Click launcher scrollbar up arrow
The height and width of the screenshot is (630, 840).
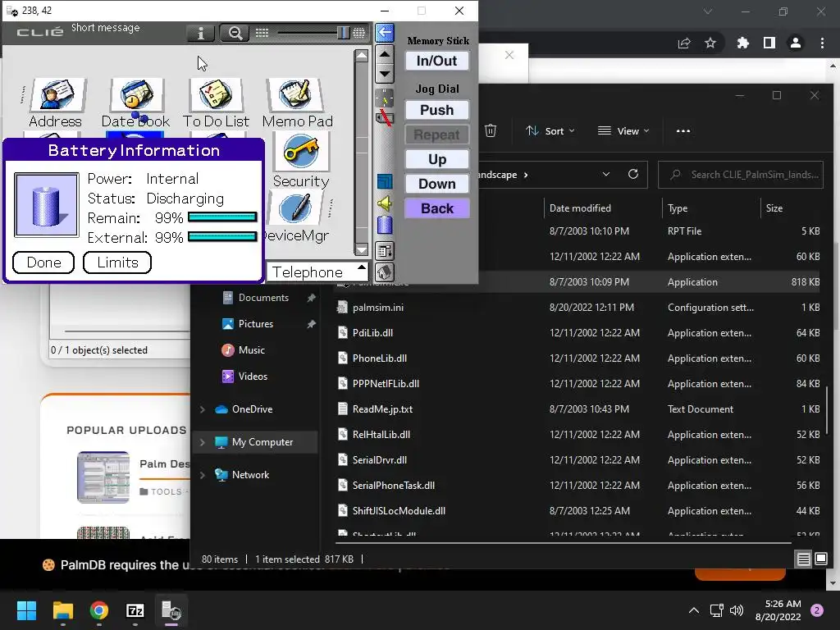coord(362,56)
